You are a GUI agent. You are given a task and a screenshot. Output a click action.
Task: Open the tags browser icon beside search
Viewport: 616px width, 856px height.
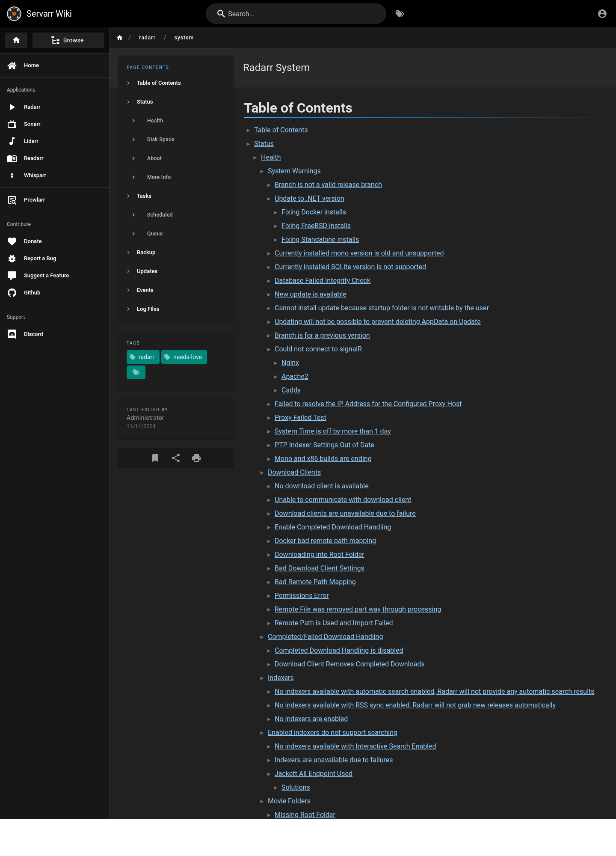tap(400, 14)
